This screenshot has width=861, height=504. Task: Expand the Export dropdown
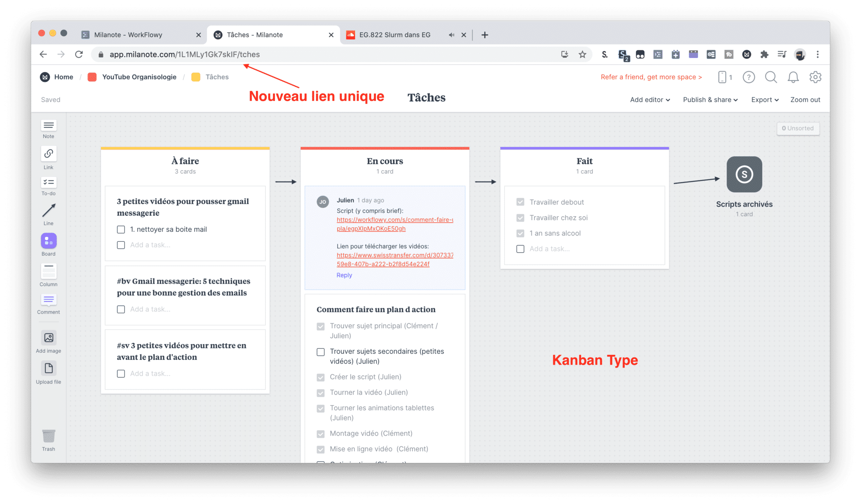click(x=765, y=100)
